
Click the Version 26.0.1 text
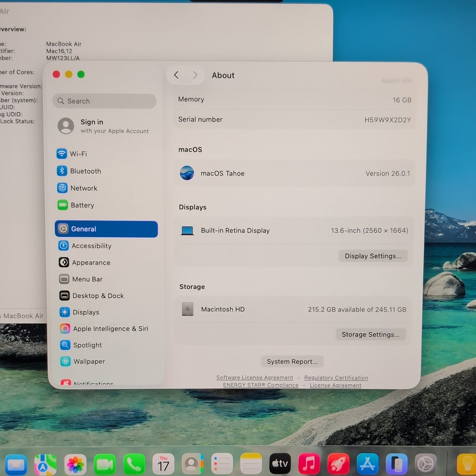pos(388,173)
